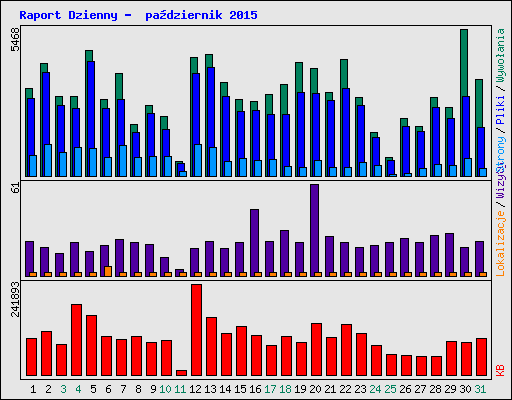Click the orange Lokalizacje bar for day 6

tap(108, 271)
